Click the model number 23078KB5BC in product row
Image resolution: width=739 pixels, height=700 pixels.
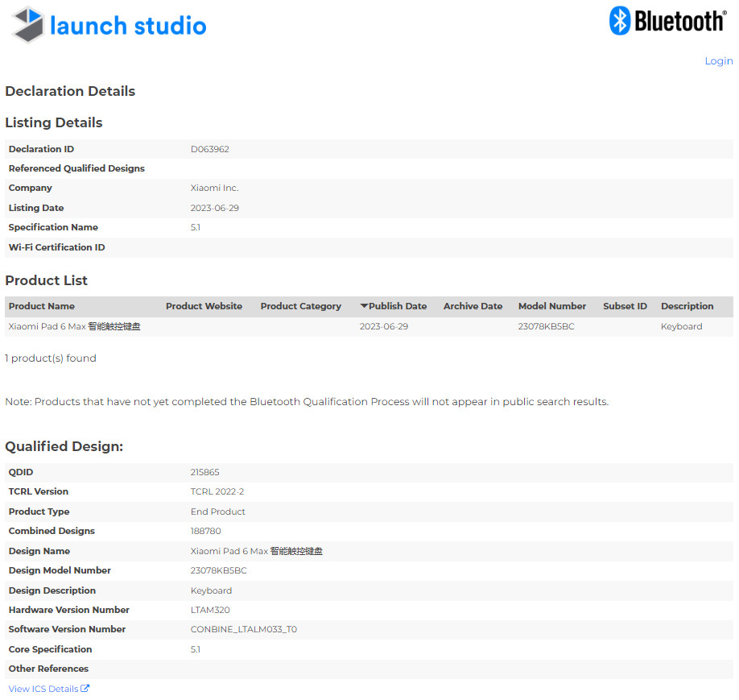point(546,327)
